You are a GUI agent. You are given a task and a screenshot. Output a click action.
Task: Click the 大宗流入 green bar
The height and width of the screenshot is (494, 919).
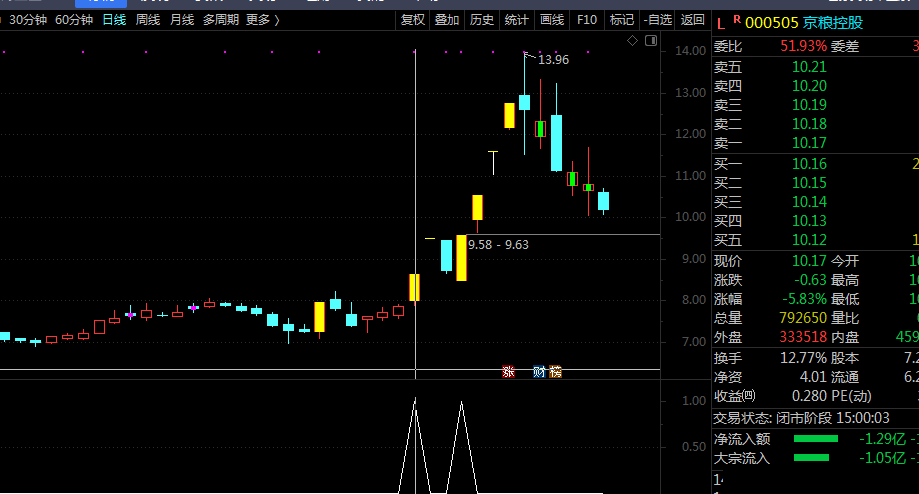811,458
